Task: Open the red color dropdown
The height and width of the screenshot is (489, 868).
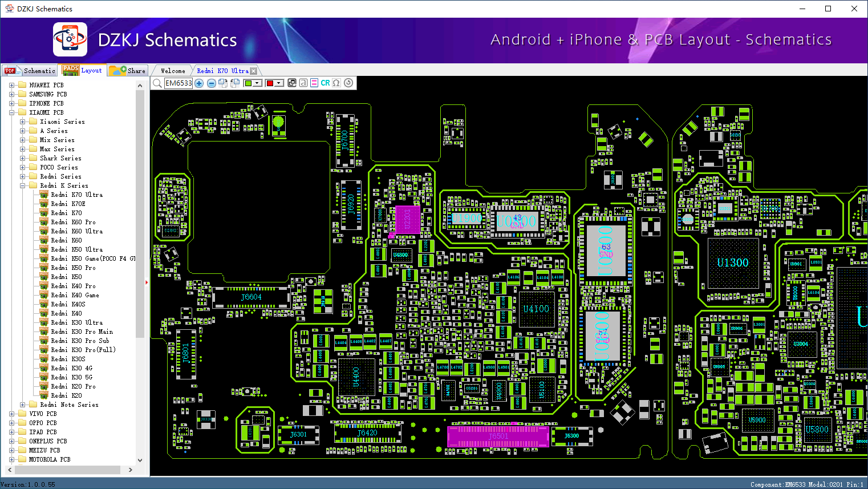Action: point(279,83)
